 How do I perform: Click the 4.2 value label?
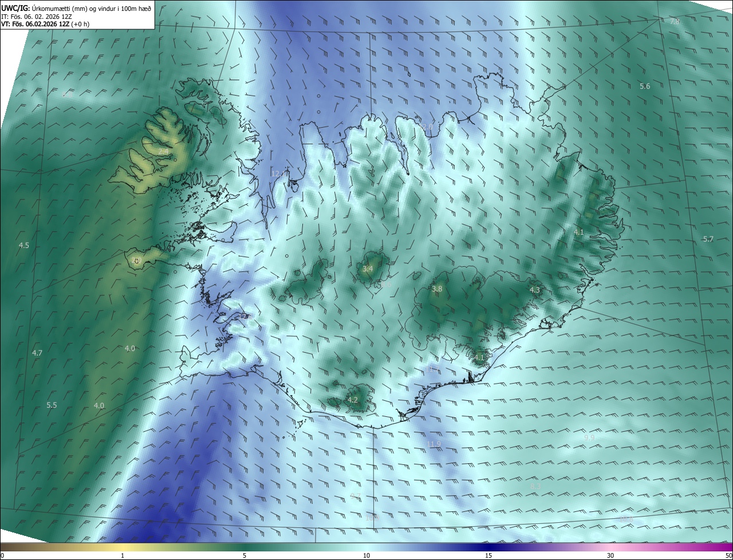[353, 400]
